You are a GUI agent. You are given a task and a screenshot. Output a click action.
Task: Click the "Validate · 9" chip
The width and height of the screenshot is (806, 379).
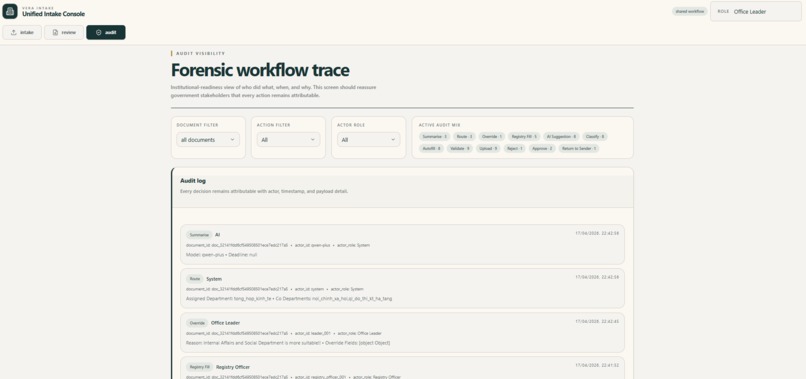pos(459,148)
